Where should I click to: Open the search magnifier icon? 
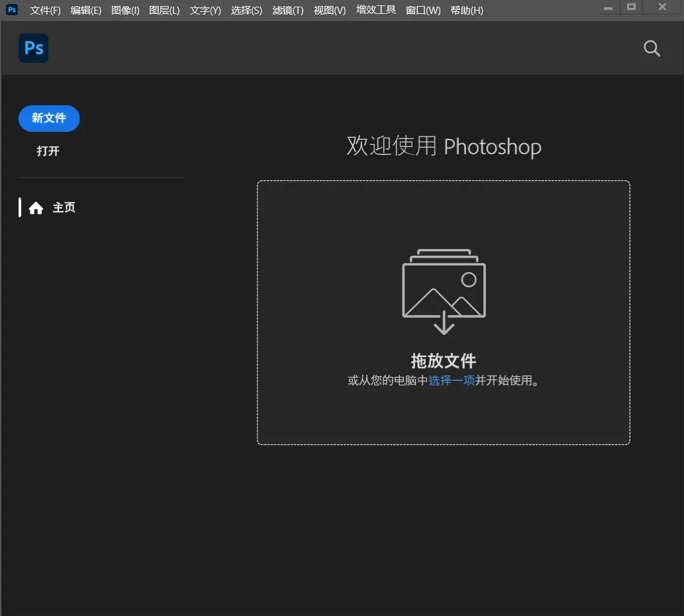652,48
